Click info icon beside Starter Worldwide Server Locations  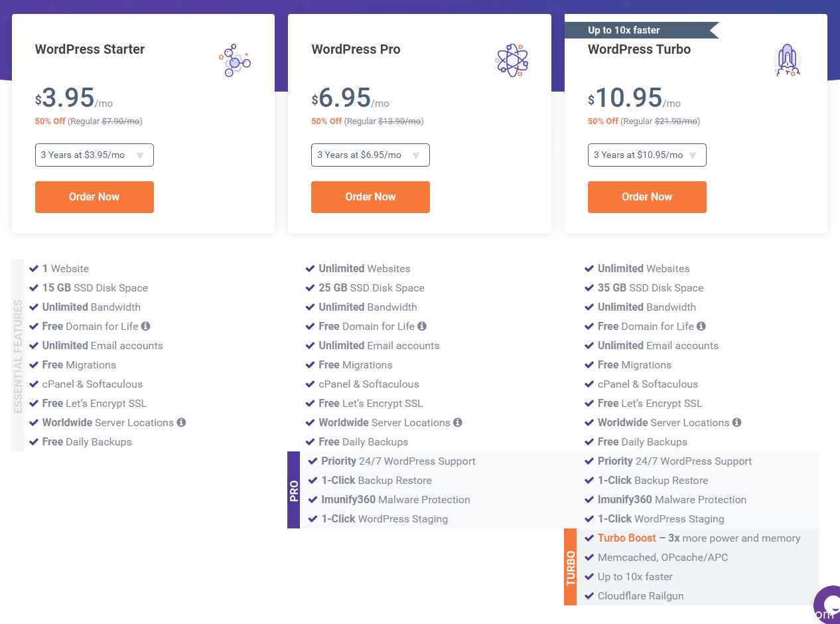[x=181, y=422]
